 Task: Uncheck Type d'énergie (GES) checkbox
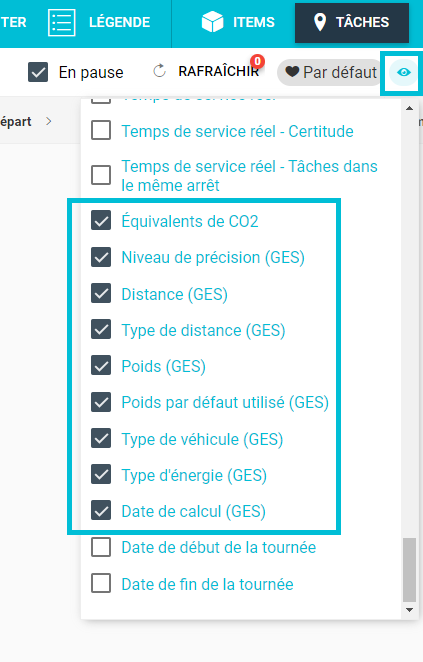point(101,475)
